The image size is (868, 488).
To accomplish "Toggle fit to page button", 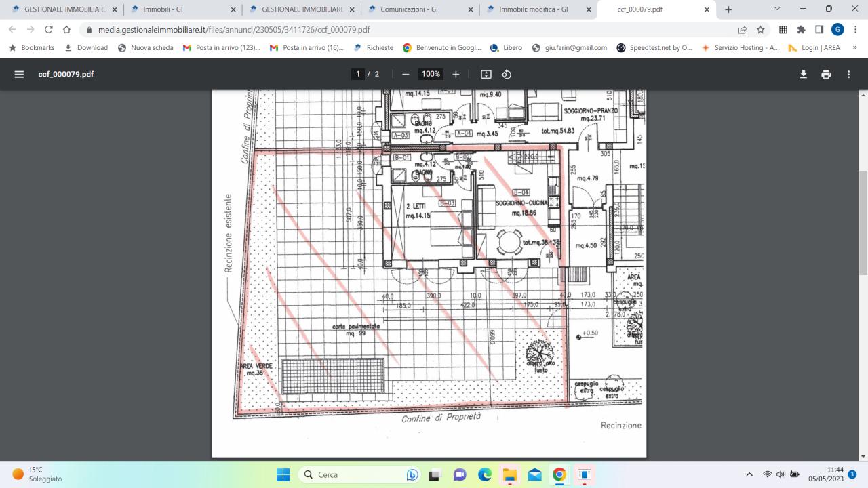I will [486, 74].
